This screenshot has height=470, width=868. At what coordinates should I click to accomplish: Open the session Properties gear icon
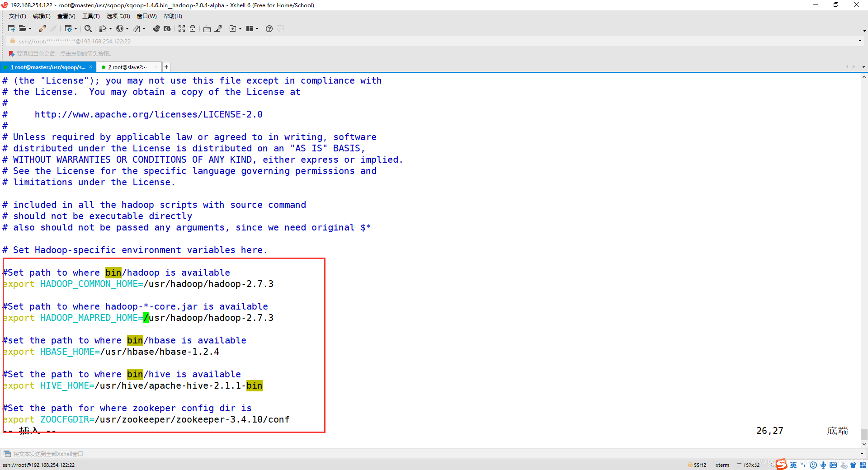(x=68, y=28)
